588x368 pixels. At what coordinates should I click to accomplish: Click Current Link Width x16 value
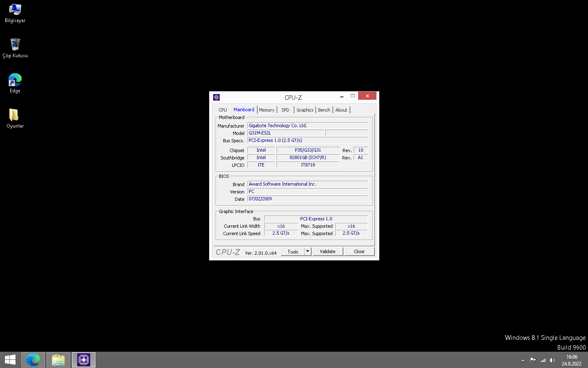point(281,226)
